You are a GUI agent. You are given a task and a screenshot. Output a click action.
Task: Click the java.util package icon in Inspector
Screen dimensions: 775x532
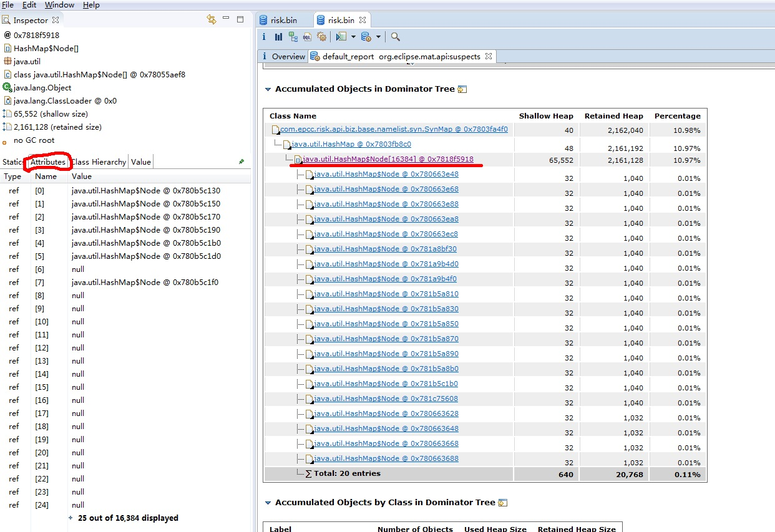pos(7,61)
